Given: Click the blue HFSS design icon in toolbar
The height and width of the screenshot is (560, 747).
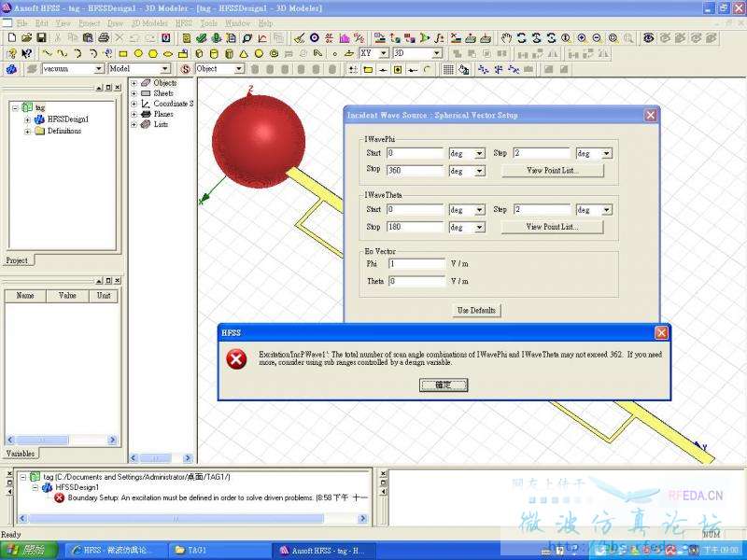Looking at the screenshot, I should 11,69.
